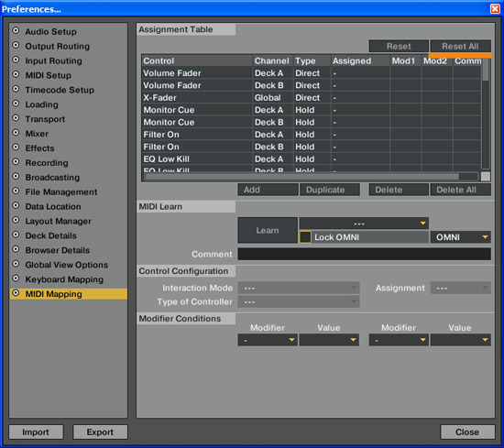Image resolution: width=504 pixels, height=448 pixels.
Task: Select the Monitor Cue Deck A row
Action: (312, 110)
